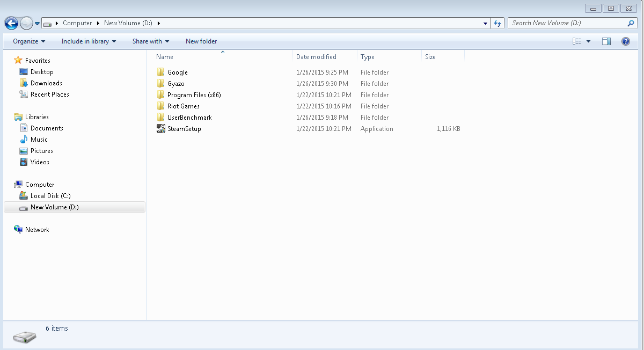
Task: Click the Pictures library icon
Action: (24, 151)
